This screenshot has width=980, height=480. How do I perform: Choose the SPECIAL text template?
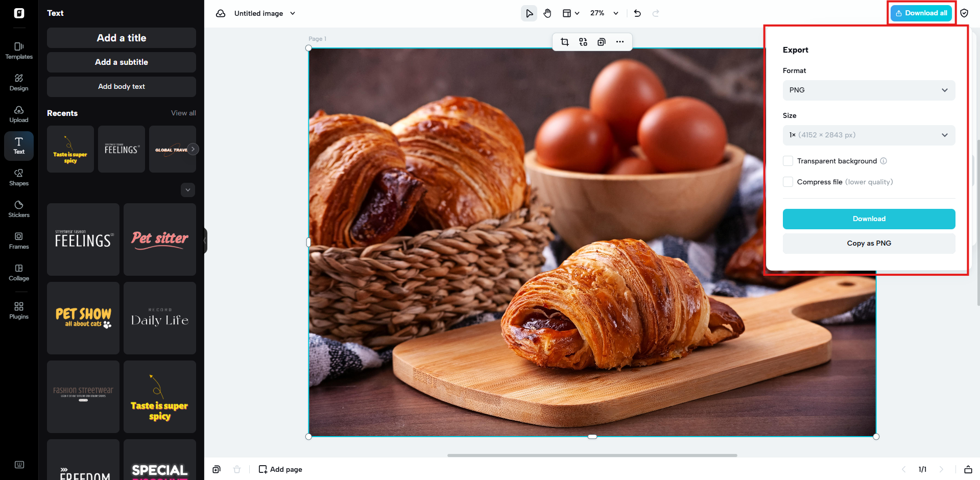[160, 460]
